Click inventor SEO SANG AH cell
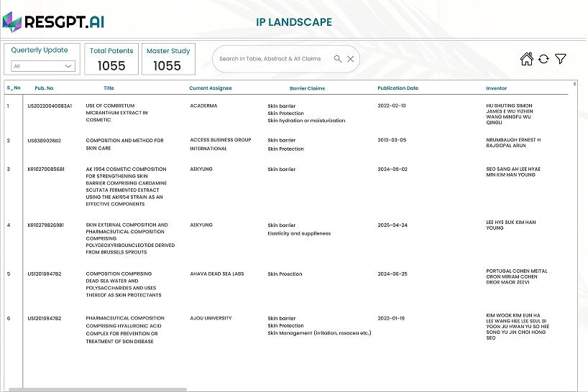Screen dimensions: 588x392 [x=513, y=172]
